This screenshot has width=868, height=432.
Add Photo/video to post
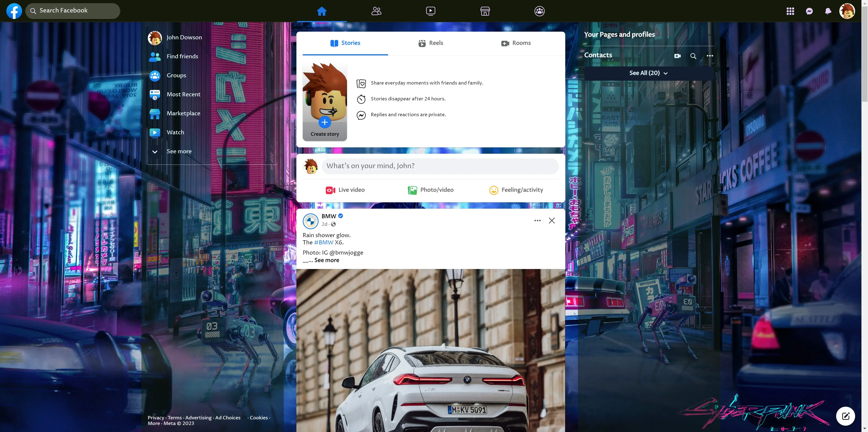(431, 190)
